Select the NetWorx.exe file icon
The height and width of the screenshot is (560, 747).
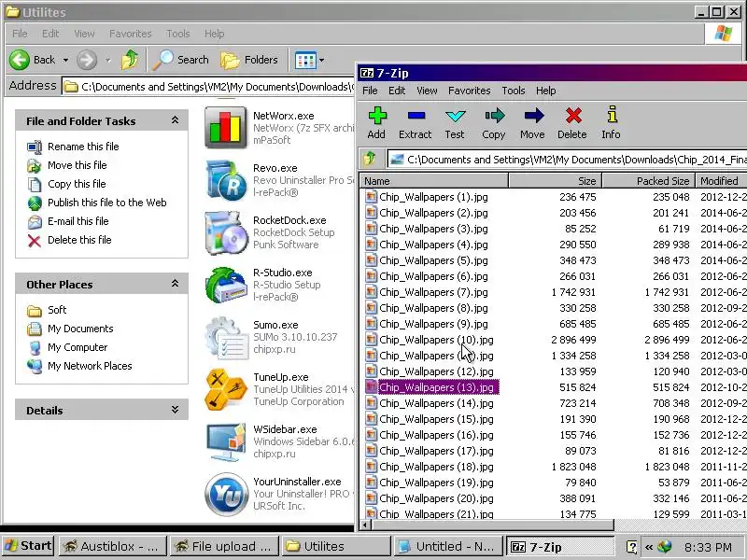coord(226,127)
